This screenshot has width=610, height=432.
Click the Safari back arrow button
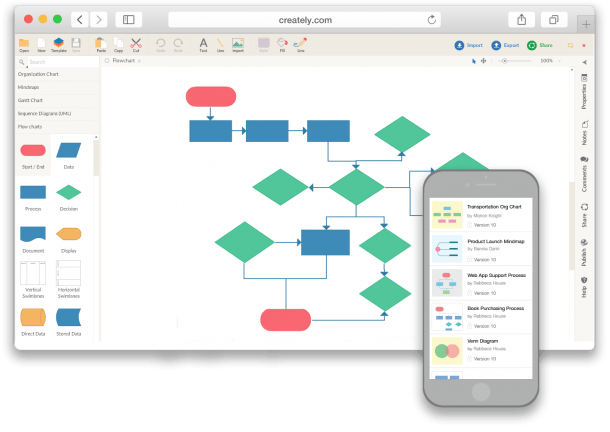(x=79, y=19)
